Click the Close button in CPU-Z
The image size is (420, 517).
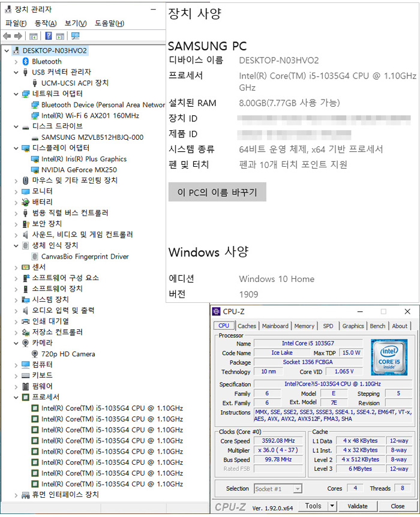point(398,506)
